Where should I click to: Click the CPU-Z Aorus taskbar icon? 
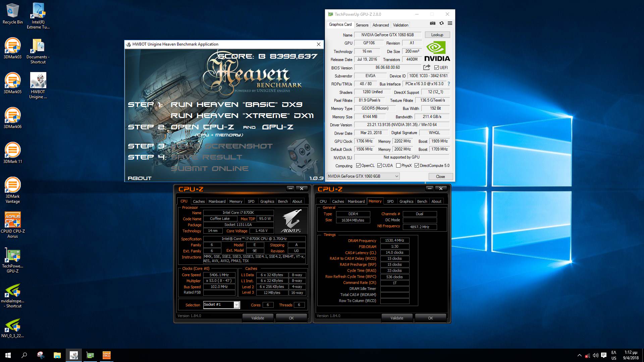(106, 355)
